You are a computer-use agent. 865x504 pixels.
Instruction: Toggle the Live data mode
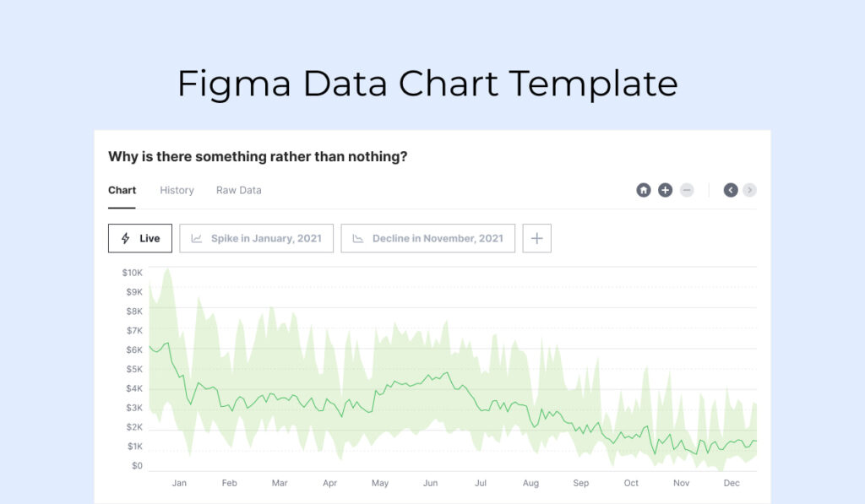point(139,238)
